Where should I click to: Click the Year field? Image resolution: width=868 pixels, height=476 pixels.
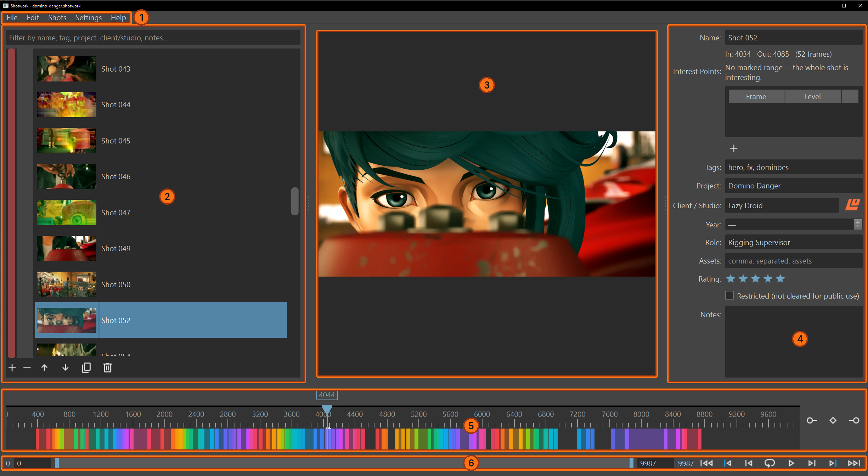790,224
